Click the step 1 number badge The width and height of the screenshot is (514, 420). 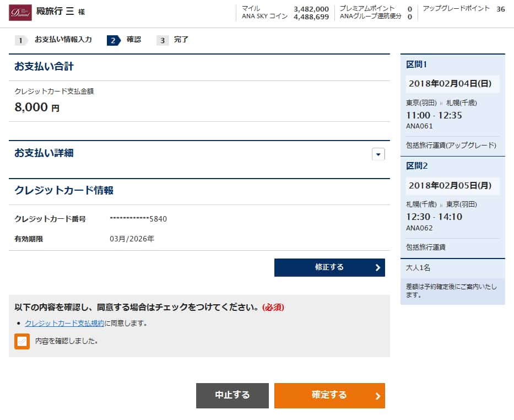[x=20, y=40]
